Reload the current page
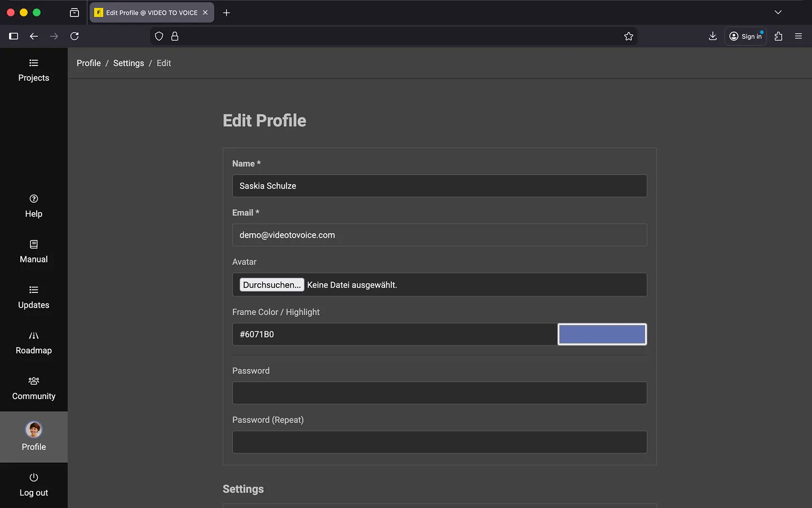This screenshot has width=812, height=508. (74, 36)
